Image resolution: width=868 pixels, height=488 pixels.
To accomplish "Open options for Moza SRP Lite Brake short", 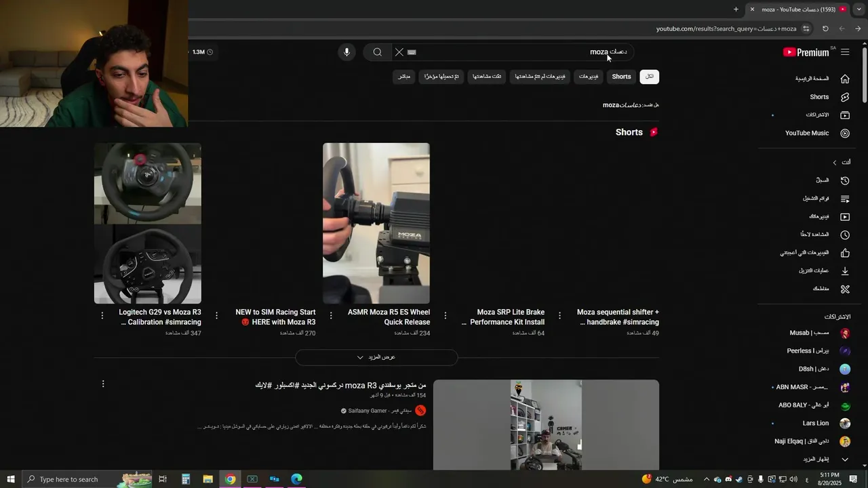I will point(446,316).
